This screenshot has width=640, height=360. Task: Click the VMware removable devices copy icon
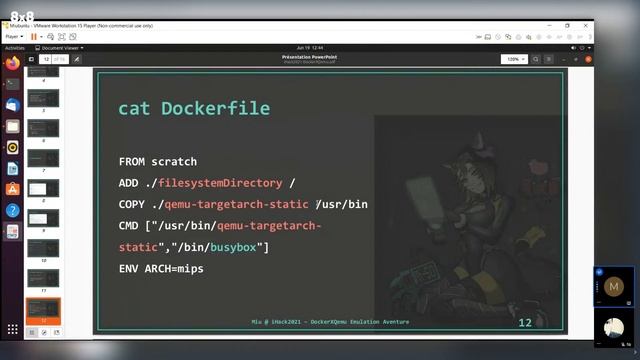tap(508, 37)
